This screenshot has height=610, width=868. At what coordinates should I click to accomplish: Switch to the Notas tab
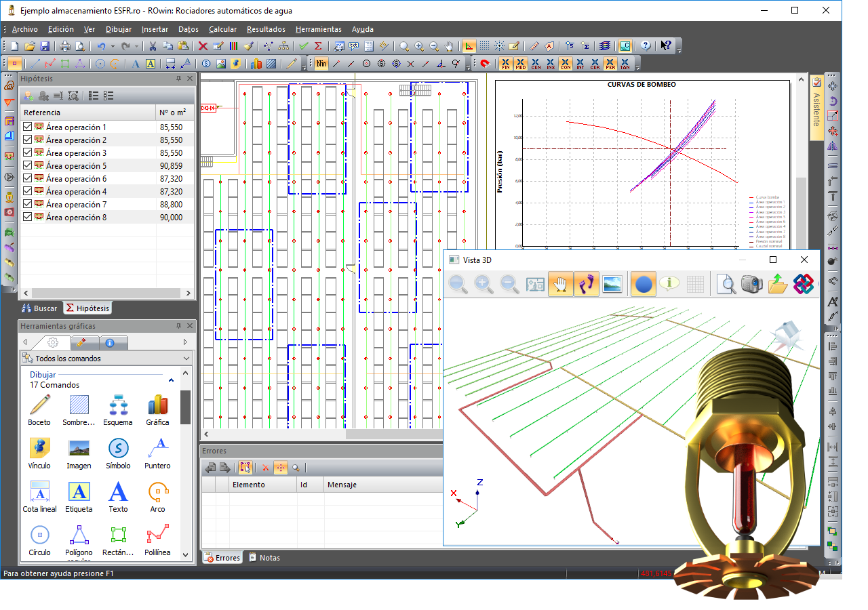(x=264, y=558)
